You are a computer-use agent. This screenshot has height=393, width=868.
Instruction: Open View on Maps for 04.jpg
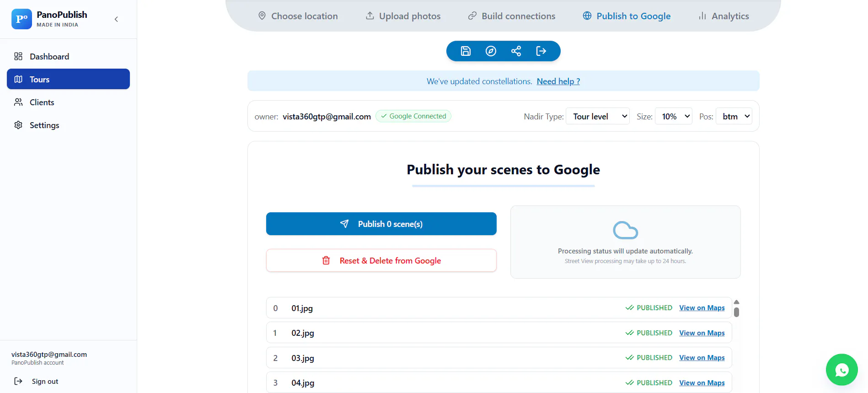click(x=702, y=383)
